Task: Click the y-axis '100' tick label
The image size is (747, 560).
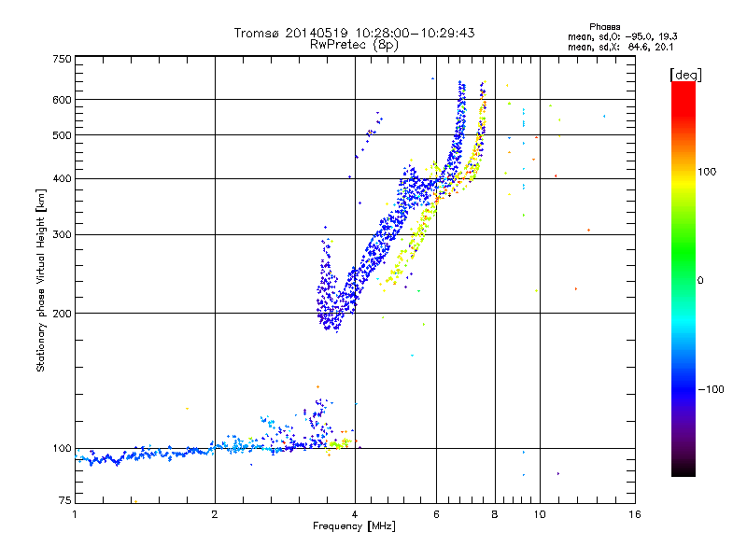Action: 62,448
